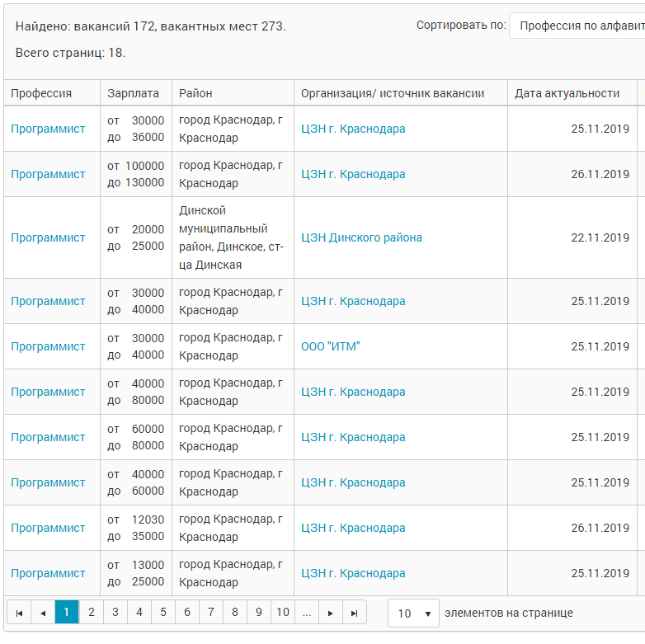Select page 2 in pagination
Viewport: 645px width, 644px height.
92,613
